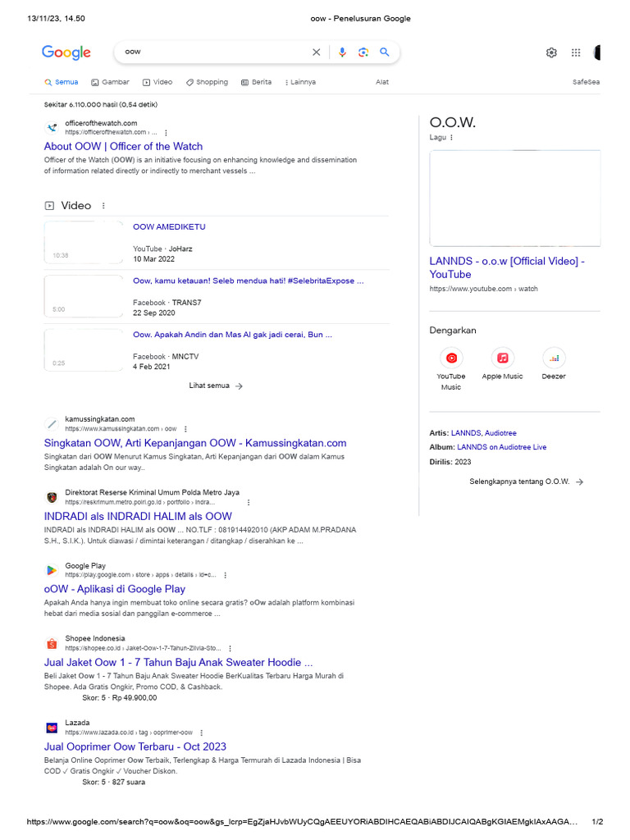
Task: Open Google Lens image search
Action: (363, 52)
